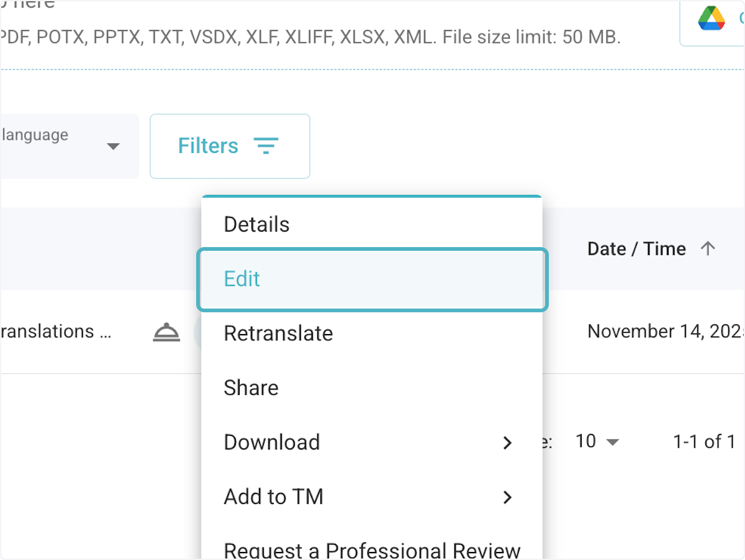Click the file upload drop zone text
This screenshot has width=745, height=560.
(x=310, y=37)
